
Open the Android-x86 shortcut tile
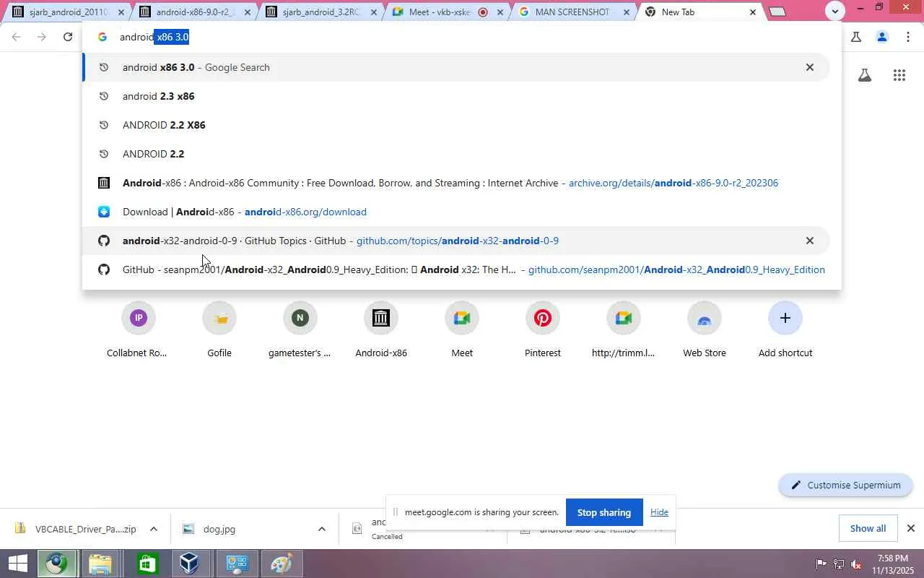[x=380, y=330]
